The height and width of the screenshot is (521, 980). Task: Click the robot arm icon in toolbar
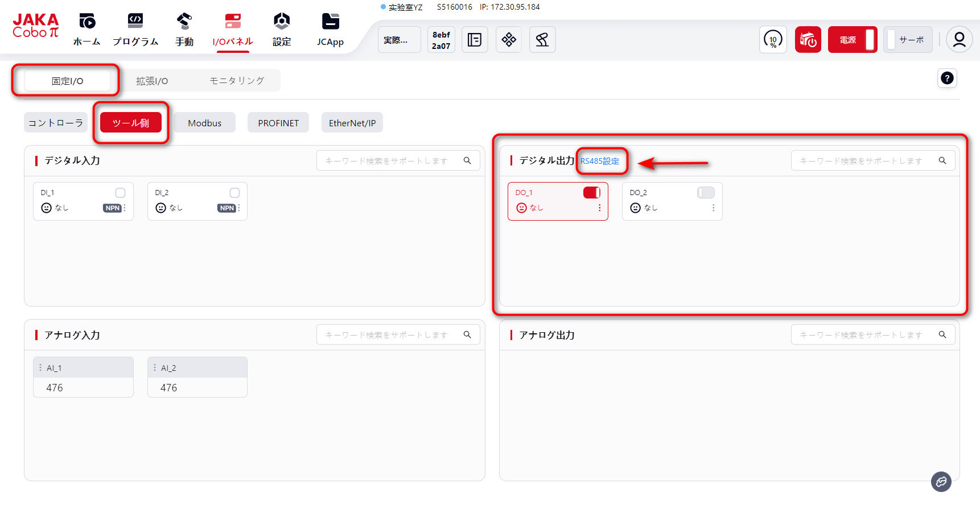click(542, 40)
